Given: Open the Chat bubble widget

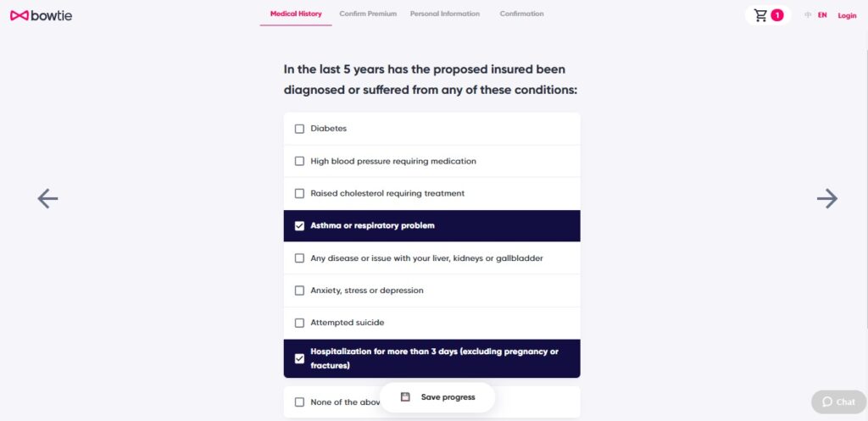Looking at the screenshot, I should click(x=838, y=402).
